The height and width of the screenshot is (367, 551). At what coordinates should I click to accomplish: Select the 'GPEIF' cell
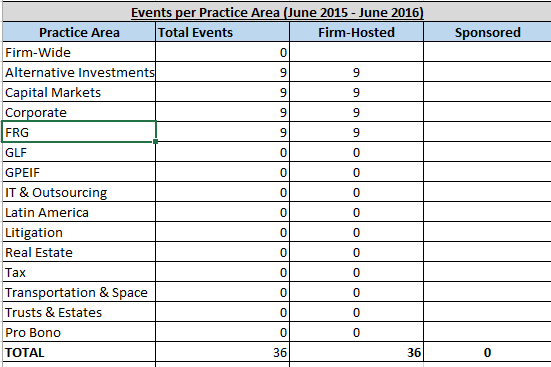[79, 172]
